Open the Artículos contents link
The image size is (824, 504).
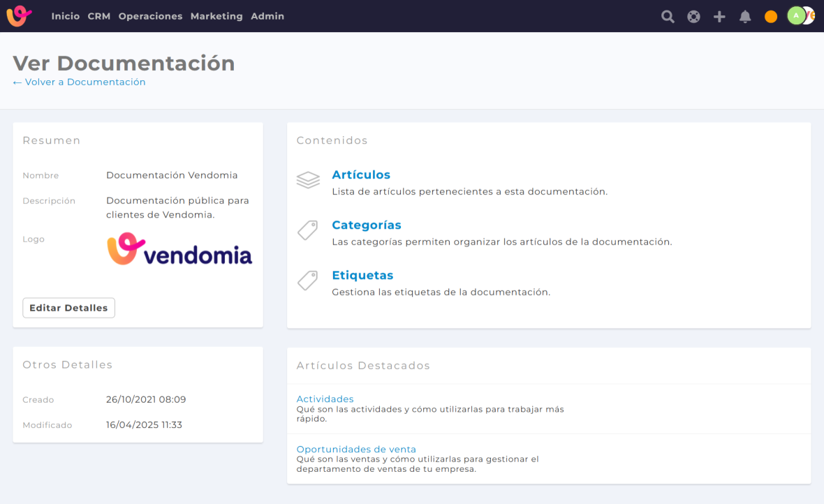(361, 175)
